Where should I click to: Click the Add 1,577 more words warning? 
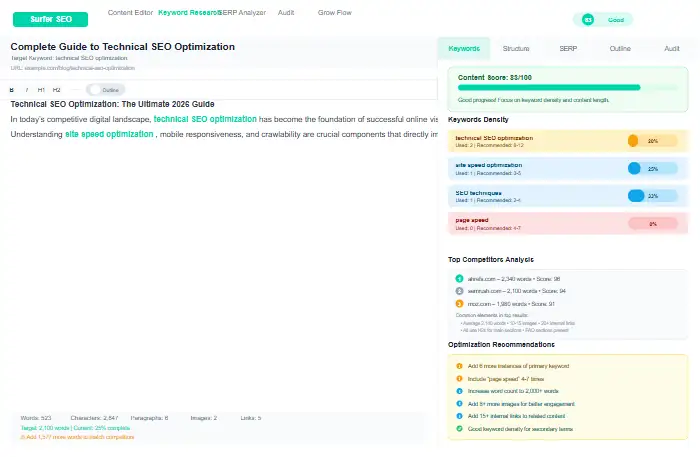[x=77, y=437]
